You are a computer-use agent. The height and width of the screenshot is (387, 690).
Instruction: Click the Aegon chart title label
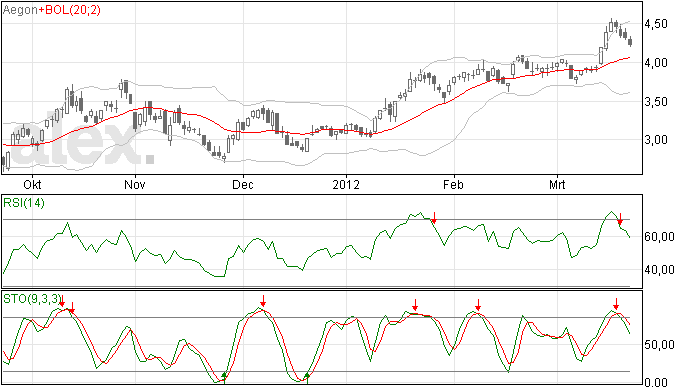click(x=20, y=10)
